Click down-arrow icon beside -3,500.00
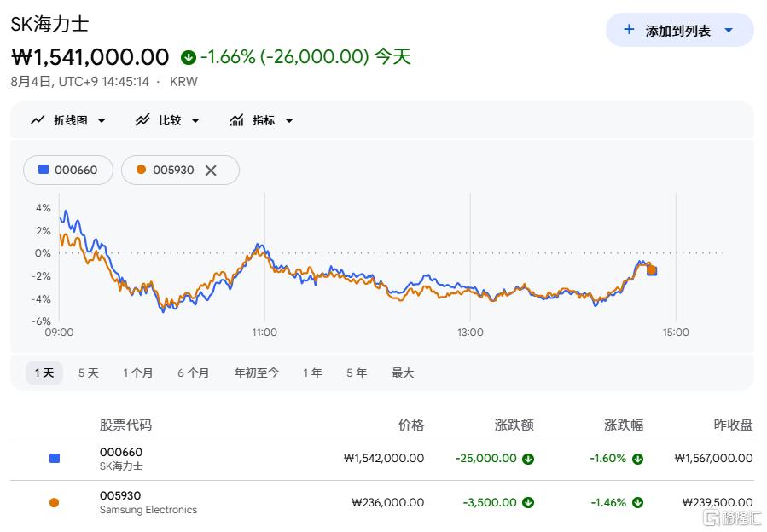The width and height of the screenshot is (767, 532). 528,503
